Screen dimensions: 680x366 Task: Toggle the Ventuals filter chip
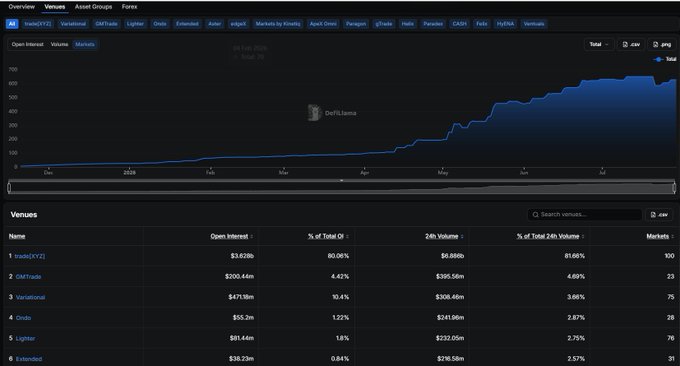[533, 24]
